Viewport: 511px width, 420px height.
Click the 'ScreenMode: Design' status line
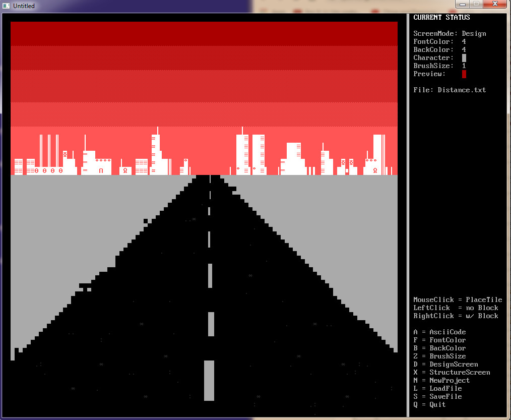(450, 34)
